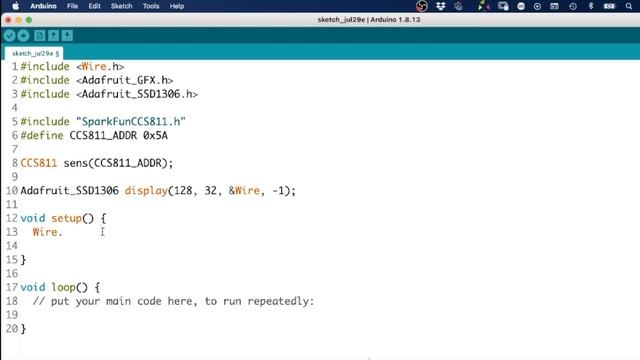This screenshot has width=640, height=360.
Task: Open the Edit menu
Action: coord(94,6)
